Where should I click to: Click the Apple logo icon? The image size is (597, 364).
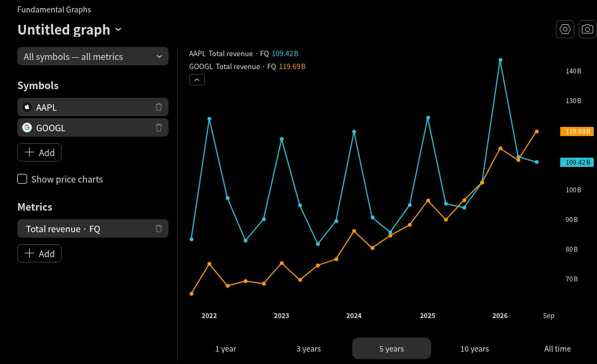pyautogui.click(x=26, y=107)
